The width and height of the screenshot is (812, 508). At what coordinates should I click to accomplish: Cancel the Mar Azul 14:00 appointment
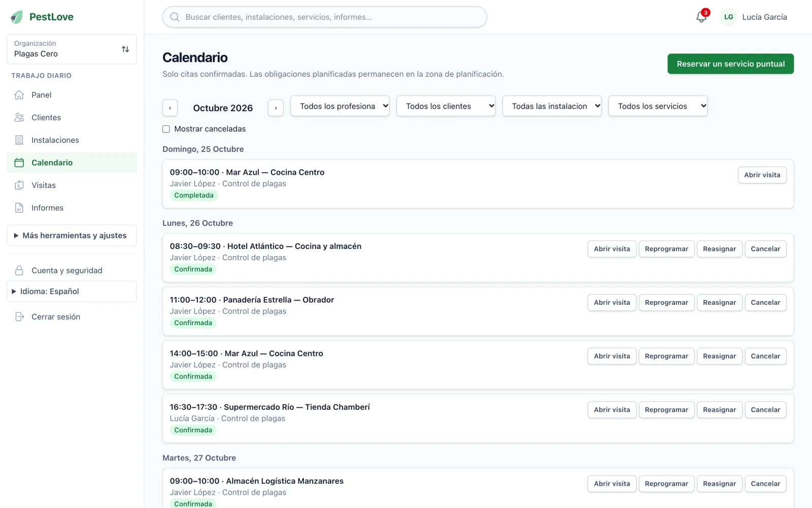(x=765, y=356)
